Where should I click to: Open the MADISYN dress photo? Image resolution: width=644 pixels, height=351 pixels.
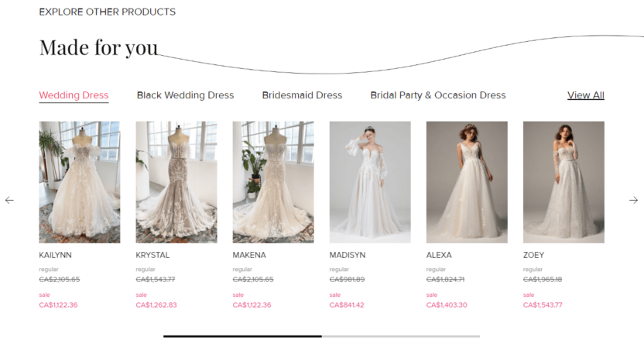point(370,182)
